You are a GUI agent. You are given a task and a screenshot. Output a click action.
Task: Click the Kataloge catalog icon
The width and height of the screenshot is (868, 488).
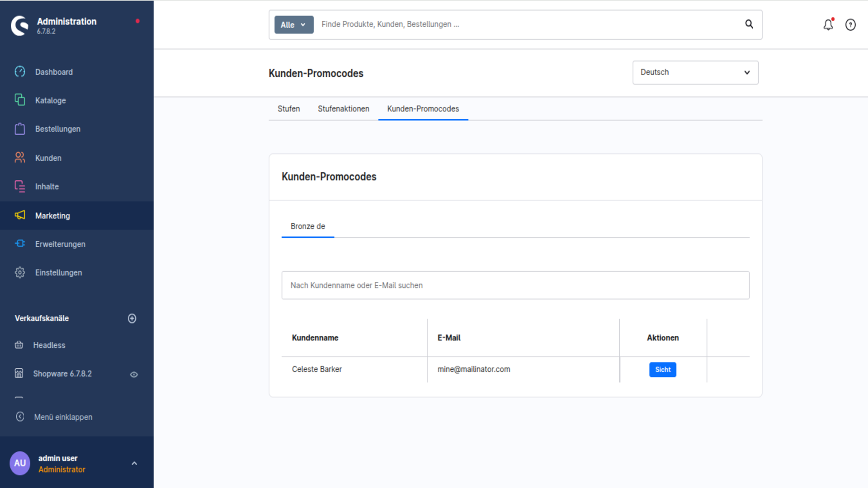click(20, 100)
